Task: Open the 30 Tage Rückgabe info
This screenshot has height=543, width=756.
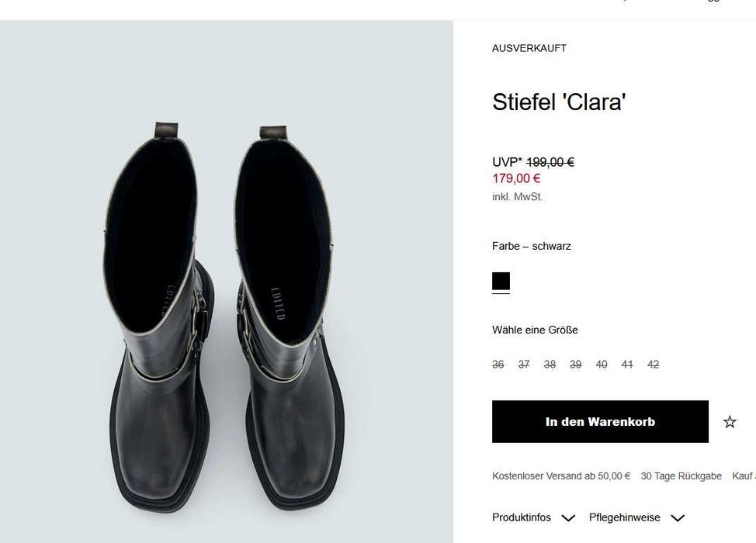Action: tap(681, 476)
